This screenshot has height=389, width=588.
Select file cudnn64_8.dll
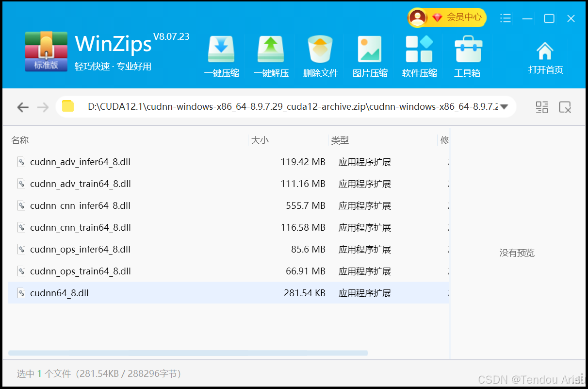point(229,293)
